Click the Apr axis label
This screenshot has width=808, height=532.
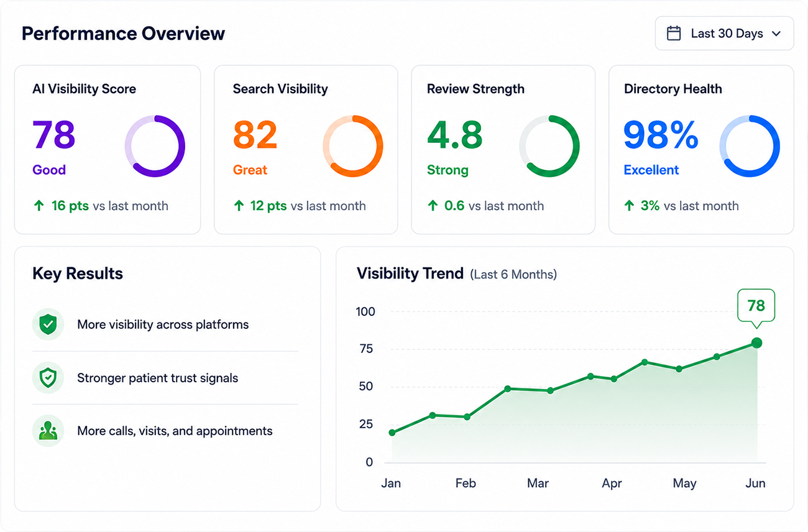[x=612, y=484]
